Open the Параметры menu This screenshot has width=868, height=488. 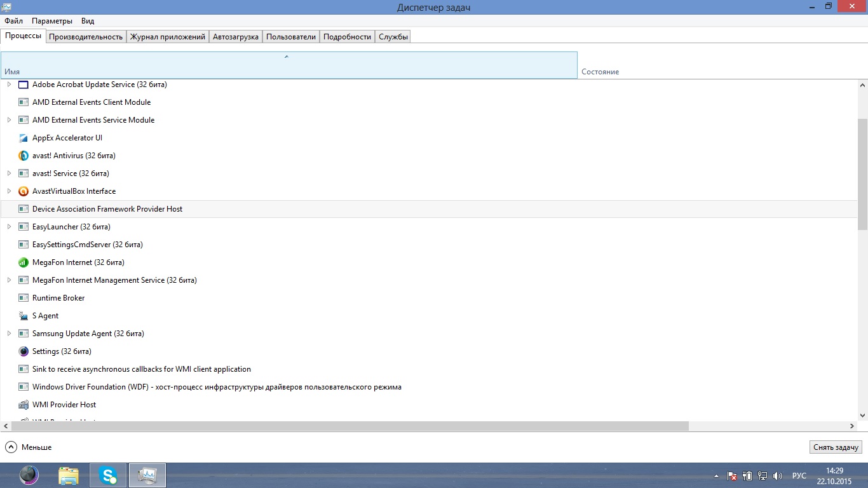(x=52, y=21)
